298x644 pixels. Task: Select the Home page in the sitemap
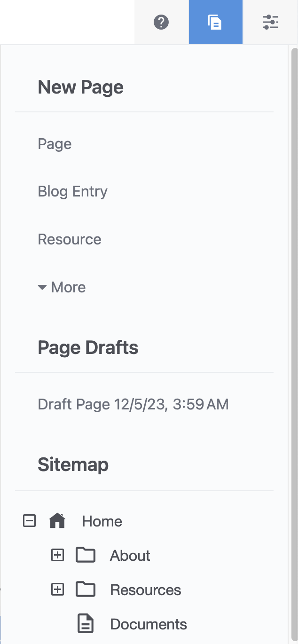click(x=102, y=521)
